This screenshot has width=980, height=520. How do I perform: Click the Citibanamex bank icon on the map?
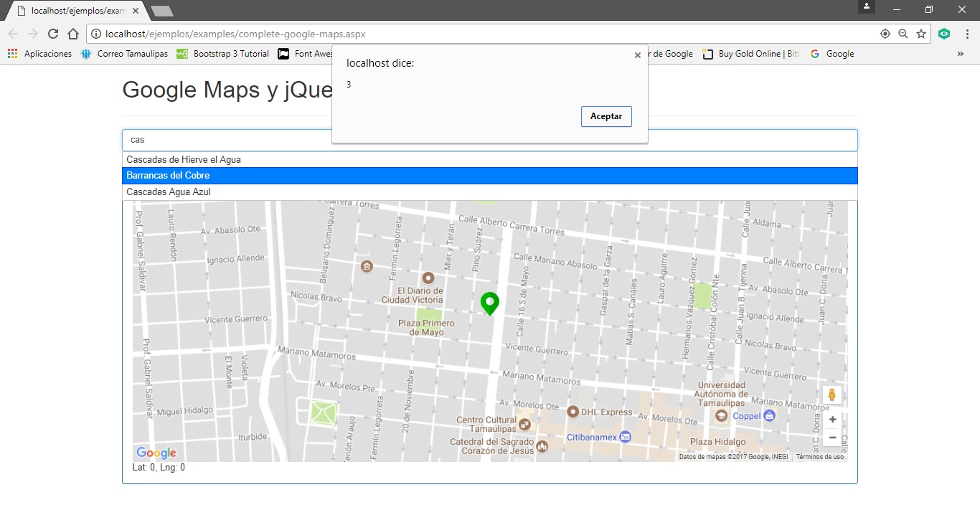[x=625, y=436]
